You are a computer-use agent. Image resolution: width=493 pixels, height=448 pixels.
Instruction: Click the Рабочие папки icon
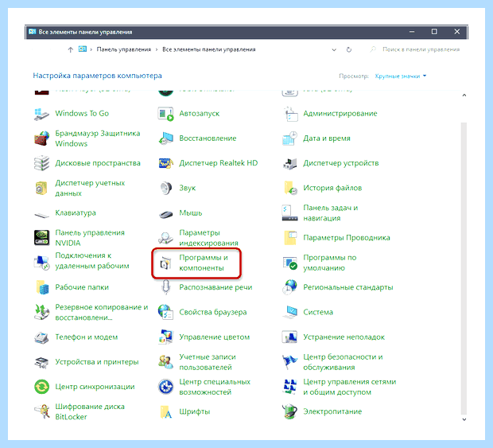click(41, 287)
